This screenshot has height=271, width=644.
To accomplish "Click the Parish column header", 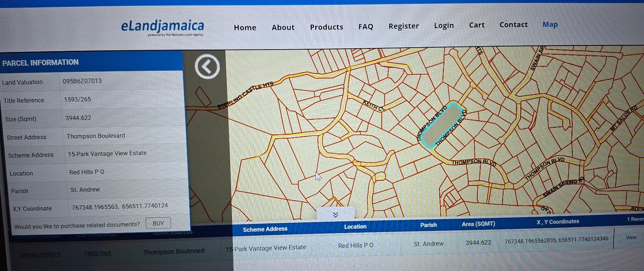I will pyautogui.click(x=428, y=225).
